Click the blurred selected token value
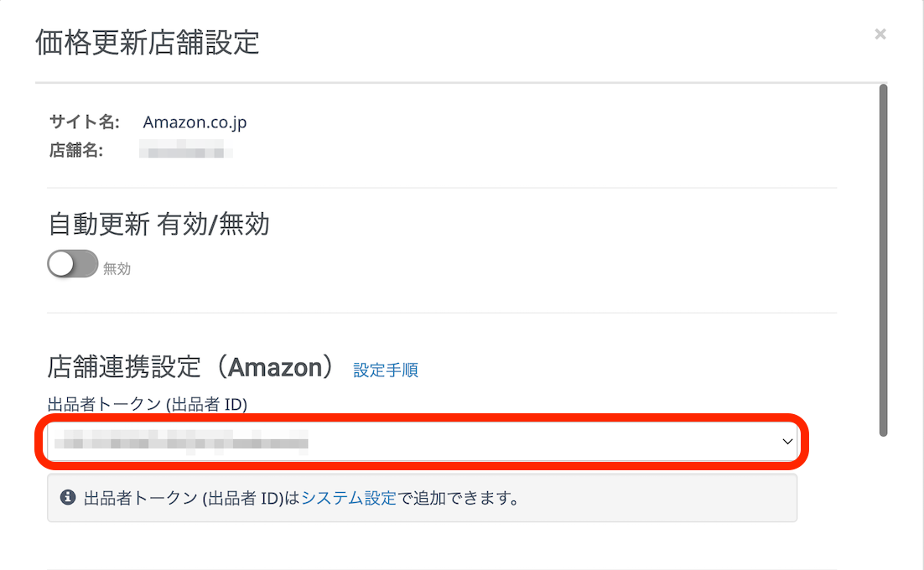The image size is (924, 570). [180, 441]
